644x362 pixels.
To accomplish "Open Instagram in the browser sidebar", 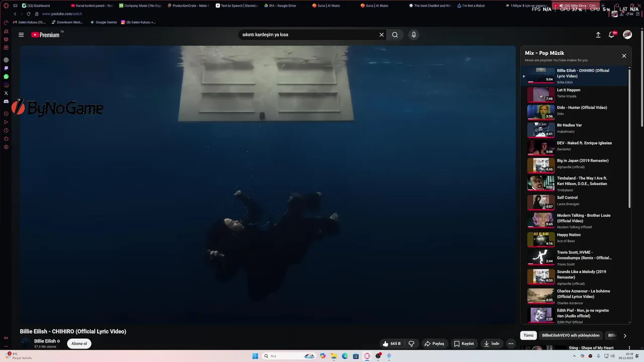I will click(6, 85).
